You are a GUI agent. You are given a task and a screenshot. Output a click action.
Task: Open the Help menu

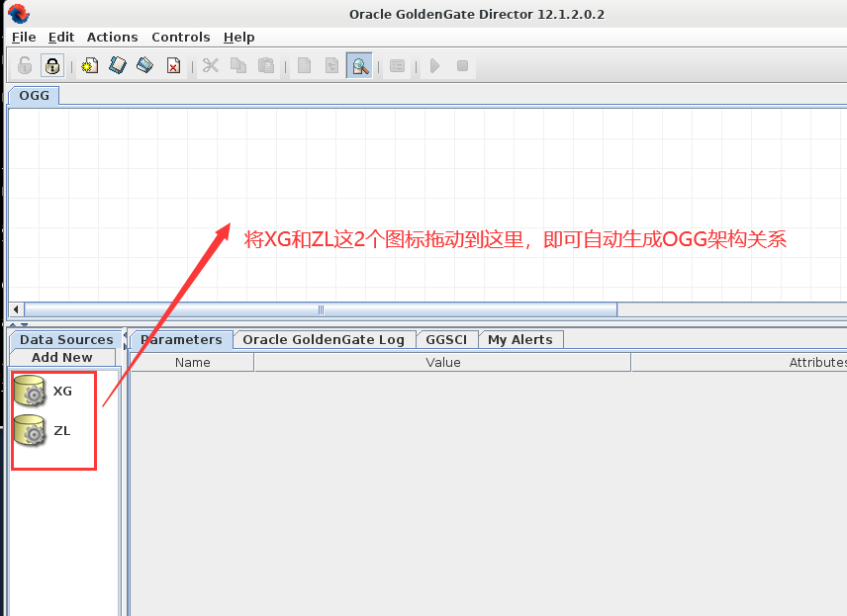click(x=238, y=38)
